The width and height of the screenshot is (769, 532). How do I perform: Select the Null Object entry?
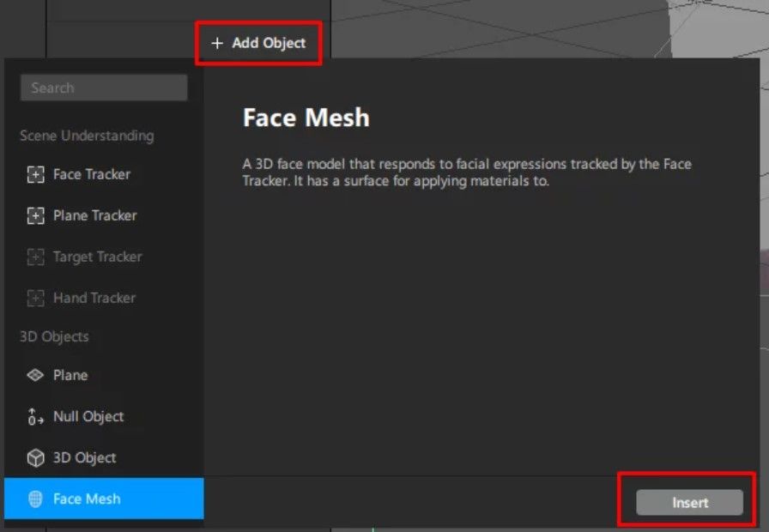coord(104,417)
